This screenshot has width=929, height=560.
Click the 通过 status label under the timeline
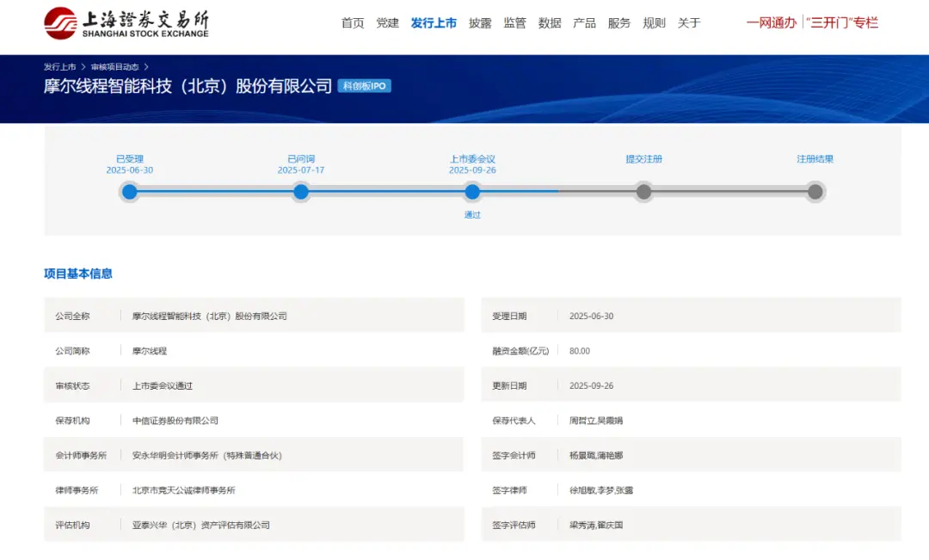(x=472, y=213)
